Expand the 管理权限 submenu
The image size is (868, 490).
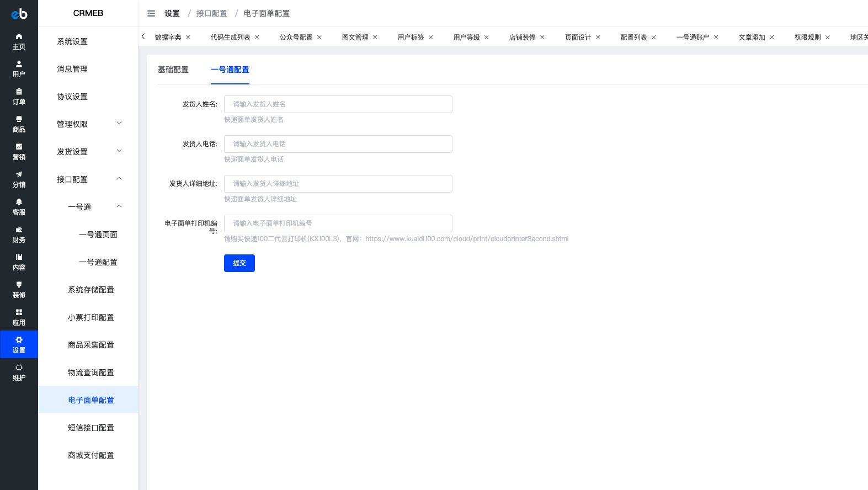click(88, 124)
